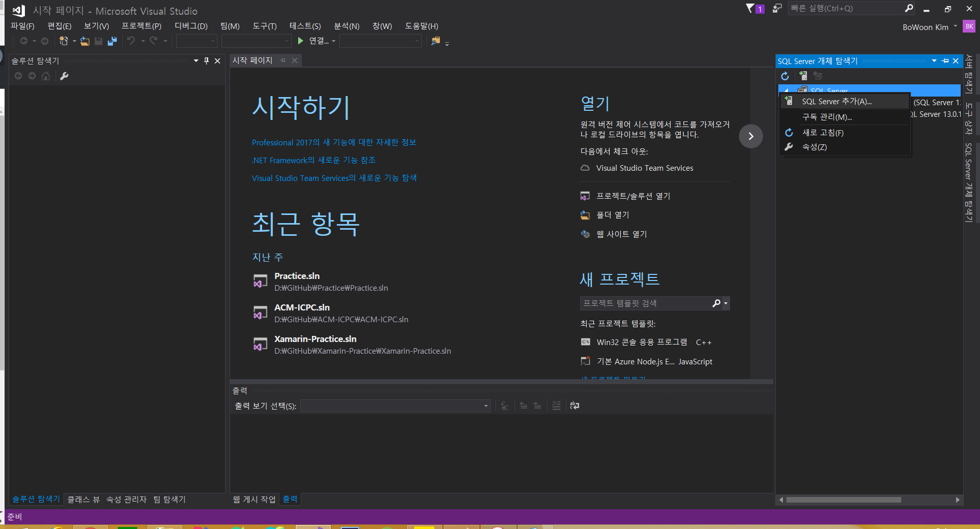Click the Quick Launch magnifier icon
This screenshot has height=529, width=980.
(909, 8)
